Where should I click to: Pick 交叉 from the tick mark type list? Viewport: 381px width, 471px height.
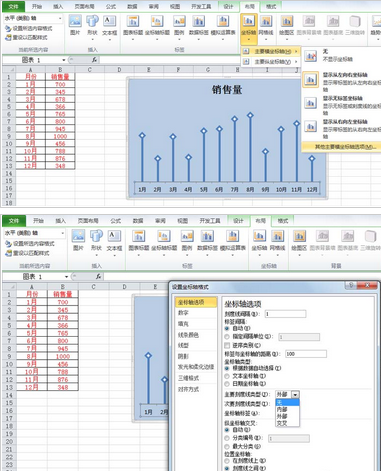pos(282,423)
